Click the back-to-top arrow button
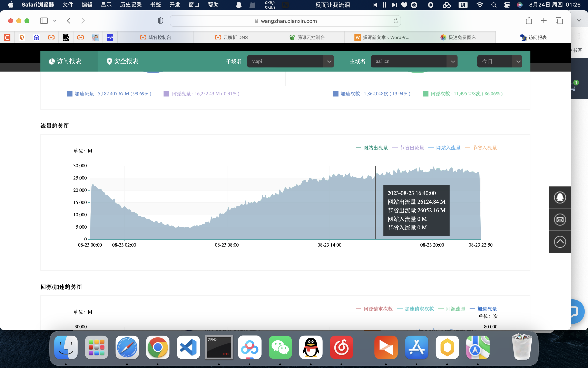The width and height of the screenshot is (588, 368). [560, 242]
